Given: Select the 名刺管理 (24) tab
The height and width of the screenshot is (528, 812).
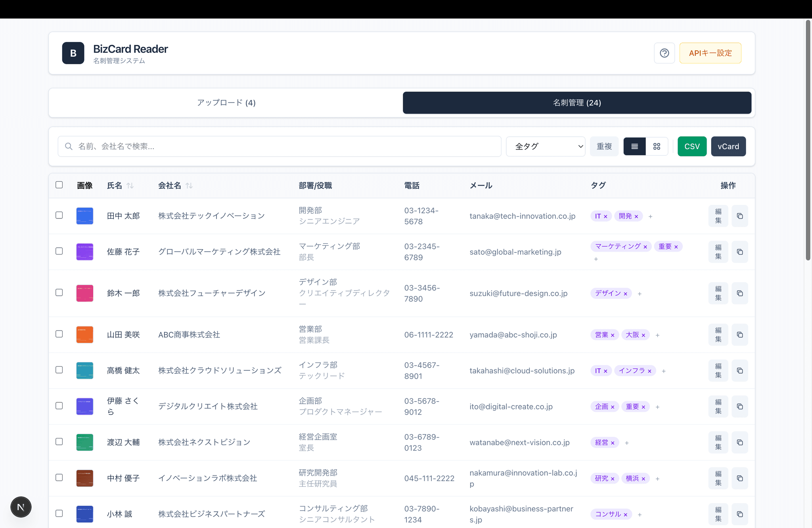Looking at the screenshot, I should tap(577, 103).
